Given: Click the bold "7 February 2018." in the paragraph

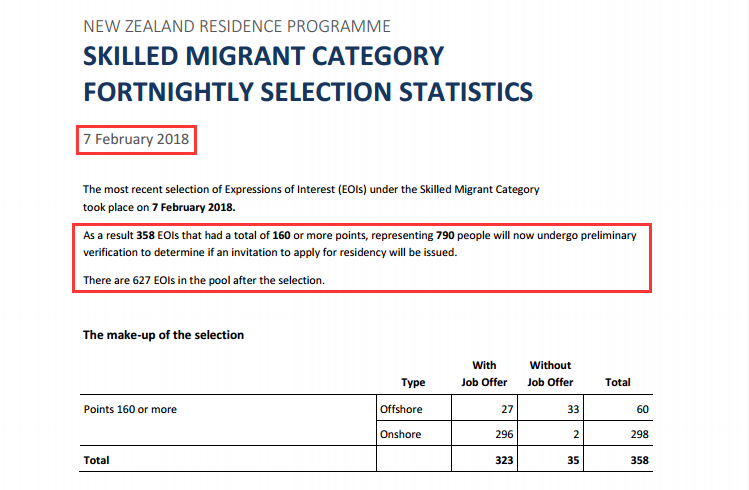Looking at the screenshot, I should click(193, 207).
